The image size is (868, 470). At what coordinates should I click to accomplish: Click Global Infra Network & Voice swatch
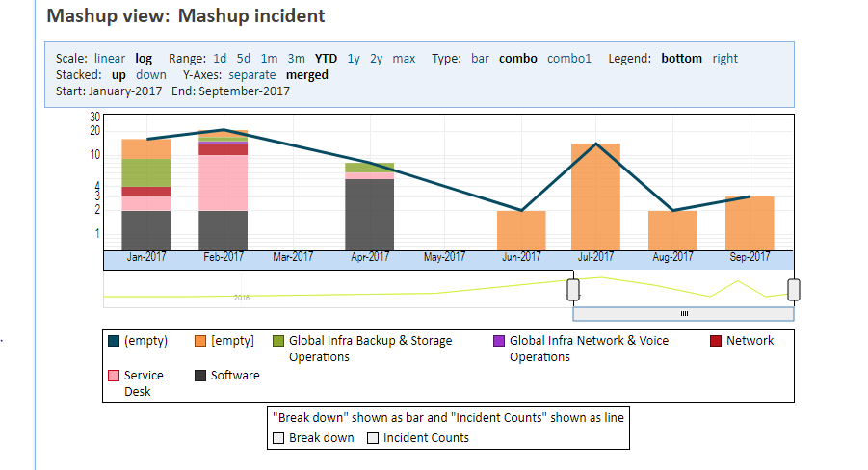(499, 341)
